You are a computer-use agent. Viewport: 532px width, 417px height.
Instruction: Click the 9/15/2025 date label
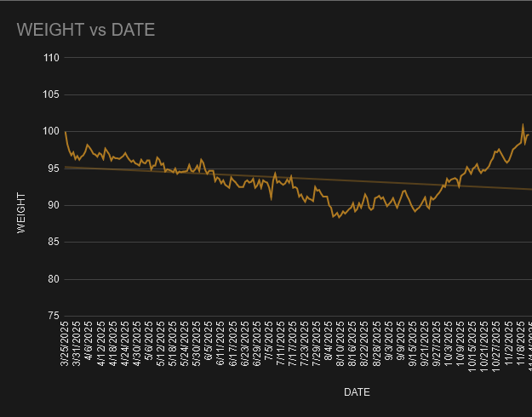[x=413, y=344]
